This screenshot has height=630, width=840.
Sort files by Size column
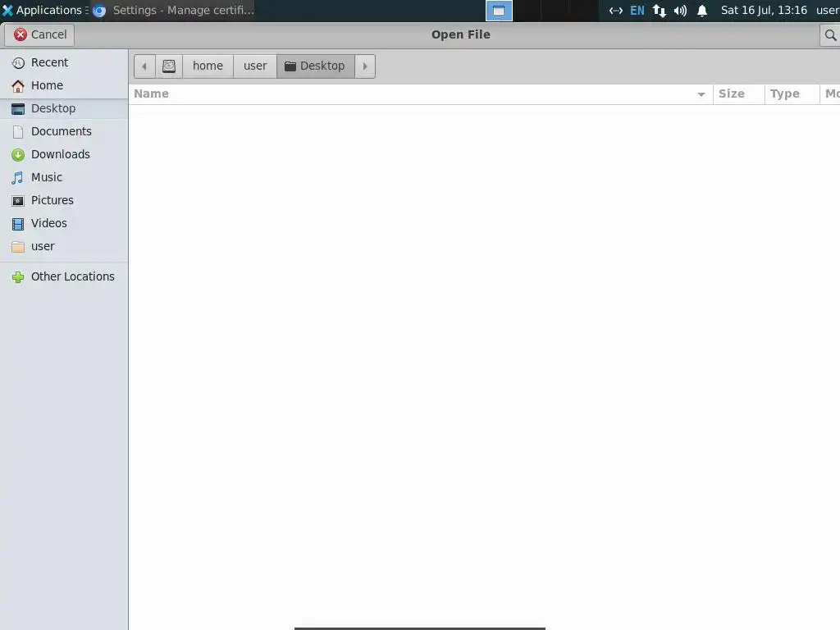point(739,94)
